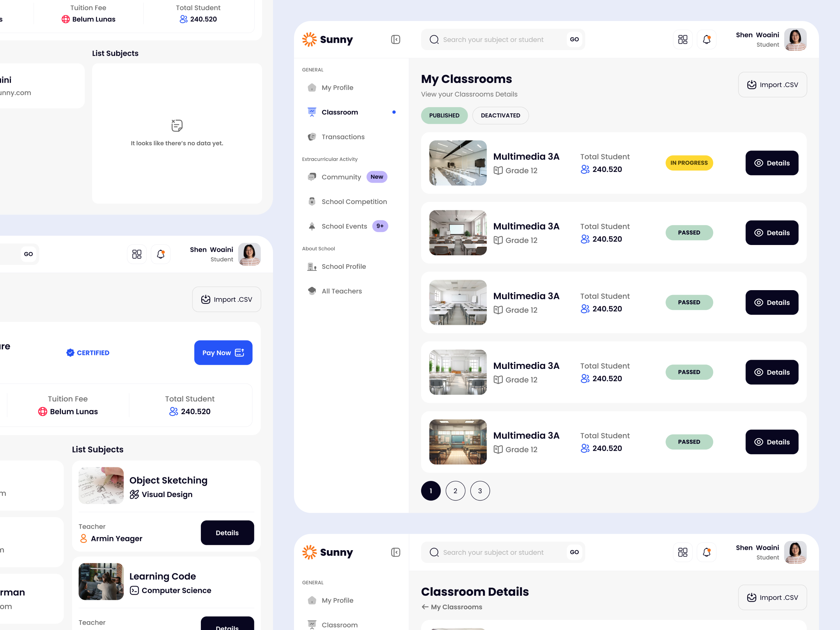This screenshot has height=630, width=840.
Task: Click GO button in My Classrooms search bar
Action: coord(574,40)
